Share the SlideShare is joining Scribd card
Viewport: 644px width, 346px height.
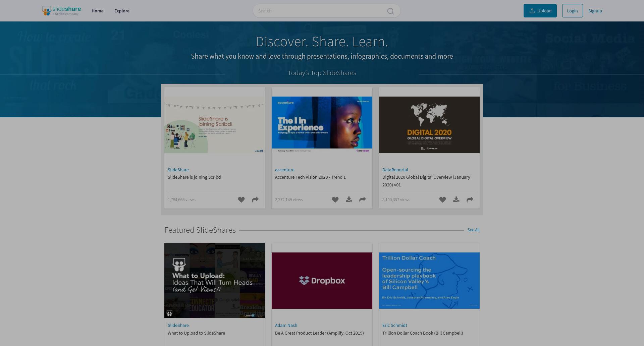pos(255,200)
